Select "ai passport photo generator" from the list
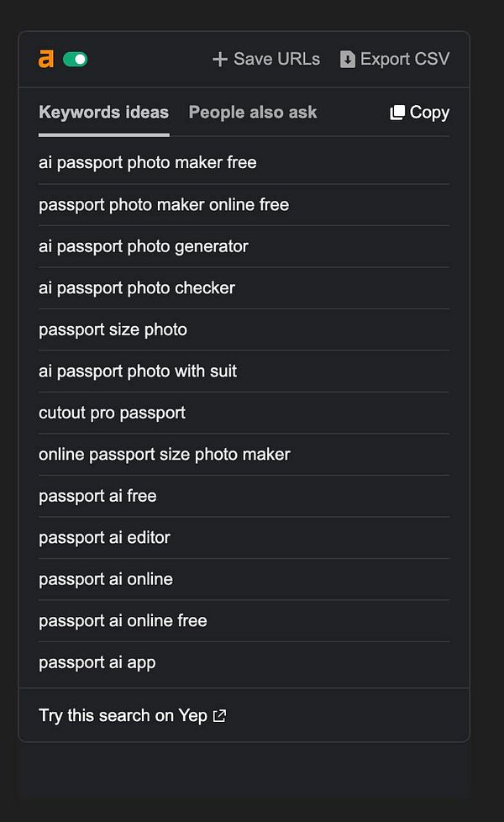Viewport: 504px width, 822px height. 144,246
